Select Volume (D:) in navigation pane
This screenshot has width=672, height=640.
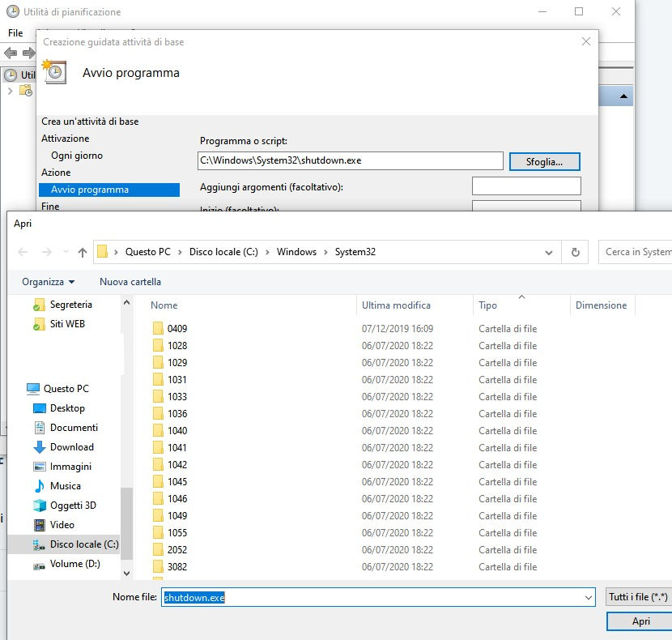pyautogui.click(x=67, y=564)
